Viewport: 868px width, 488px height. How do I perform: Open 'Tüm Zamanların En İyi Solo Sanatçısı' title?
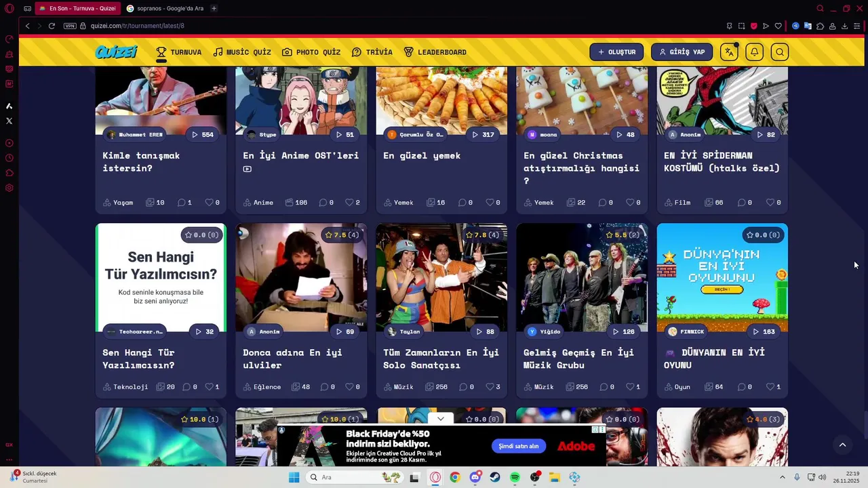pyautogui.click(x=441, y=359)
